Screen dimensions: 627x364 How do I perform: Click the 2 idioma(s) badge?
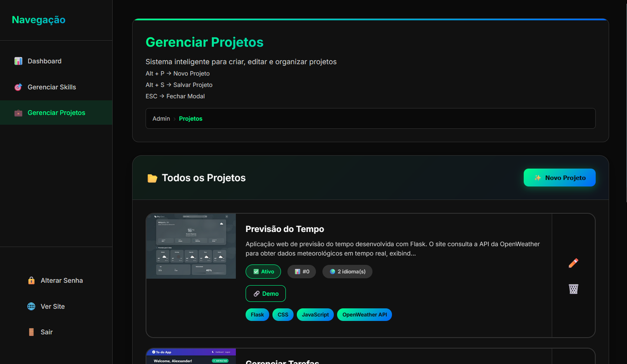click(347, 272)
